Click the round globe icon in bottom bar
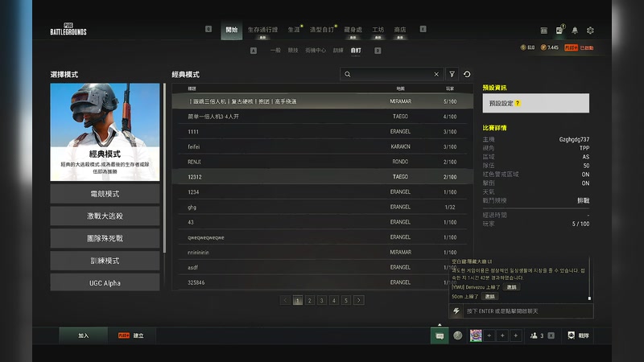This screenshot has width=644, height=362. tap(458, 335)
